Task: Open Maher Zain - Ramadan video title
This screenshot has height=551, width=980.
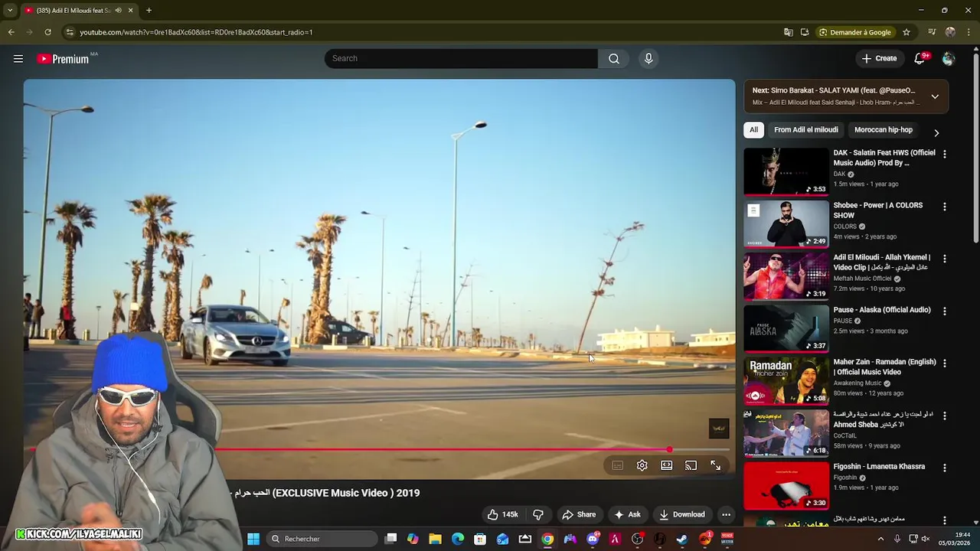Action: pos(884,367)
